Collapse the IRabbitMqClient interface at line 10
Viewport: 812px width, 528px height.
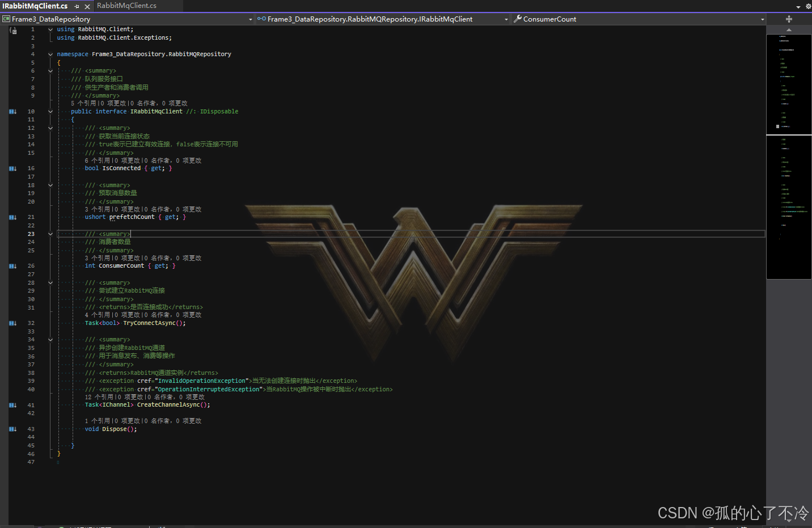point(50,112)
